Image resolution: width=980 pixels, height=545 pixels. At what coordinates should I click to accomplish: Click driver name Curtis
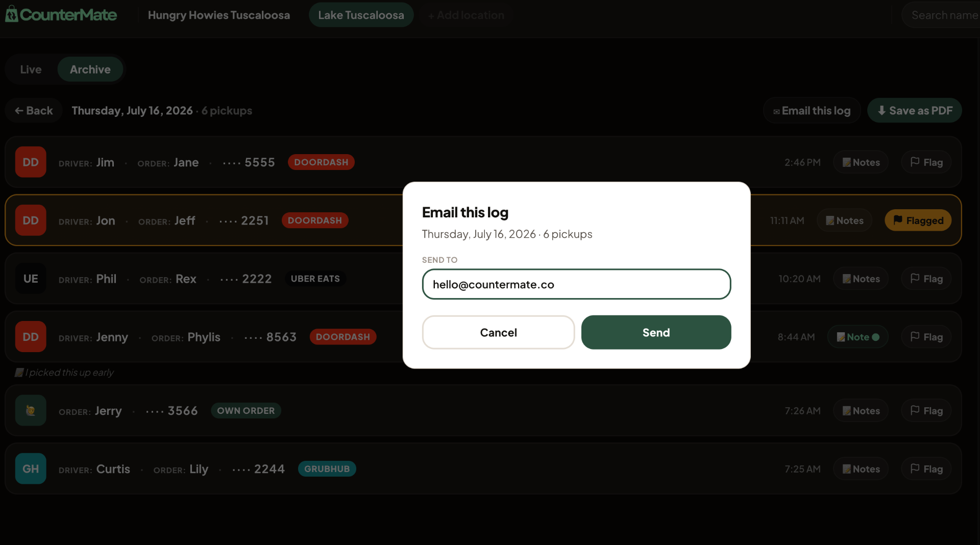tap(113, 469)
